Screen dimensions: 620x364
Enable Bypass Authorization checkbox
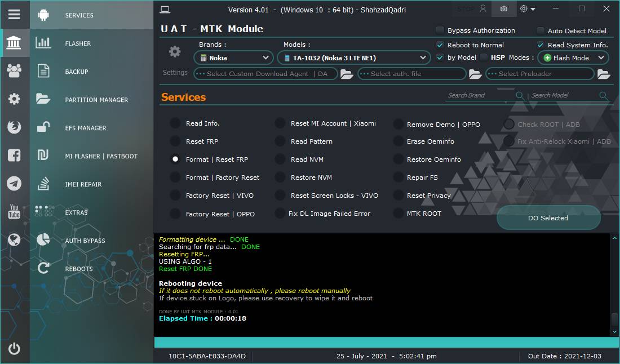[x=440, y=30]
